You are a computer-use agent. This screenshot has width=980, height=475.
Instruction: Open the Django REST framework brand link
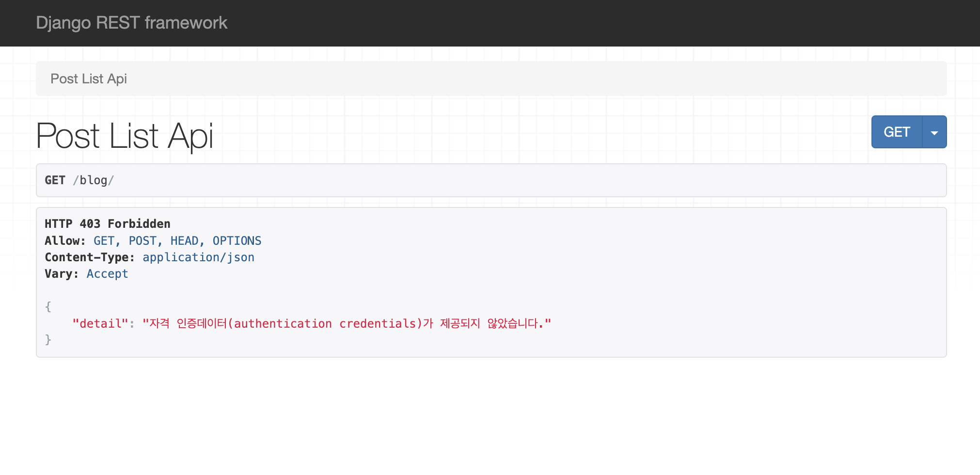click(131, 23)
